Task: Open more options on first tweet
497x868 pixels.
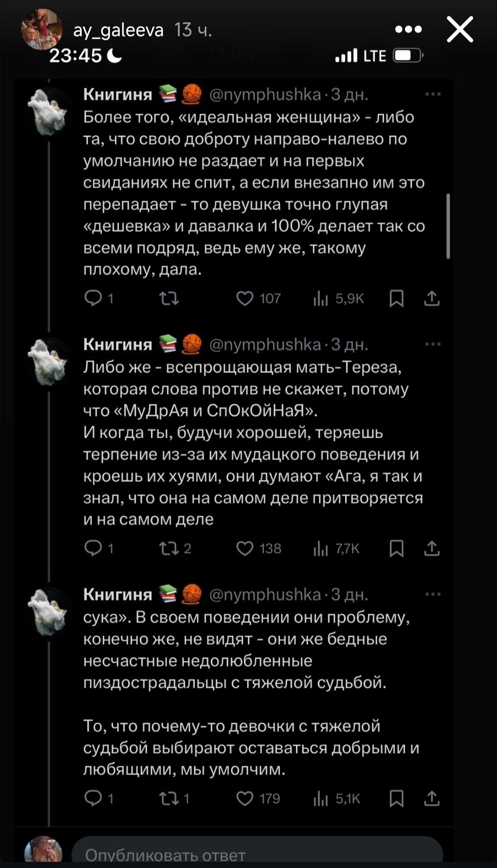Action: tap(433, 94)
